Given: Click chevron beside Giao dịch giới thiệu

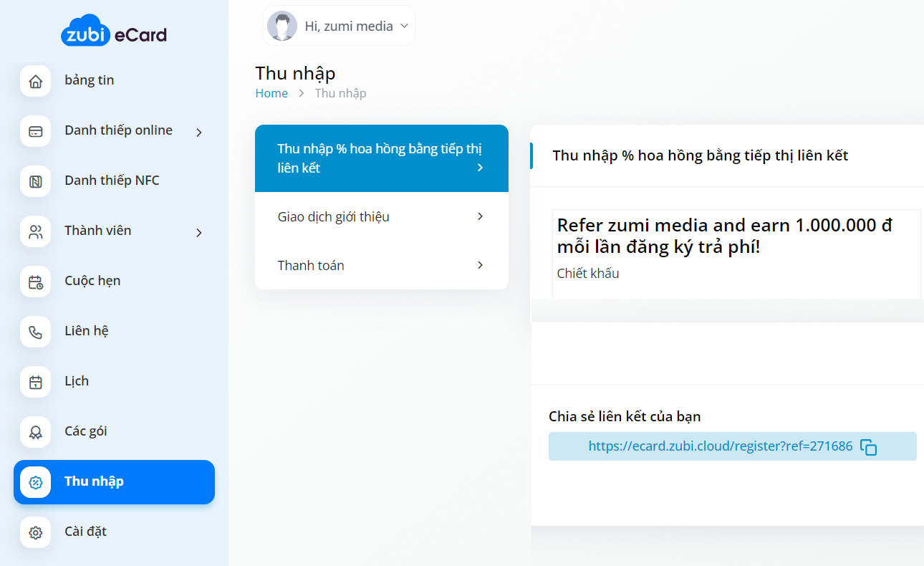Looking at the screenshot, I should pyautogui.click(x=480, y=216).
